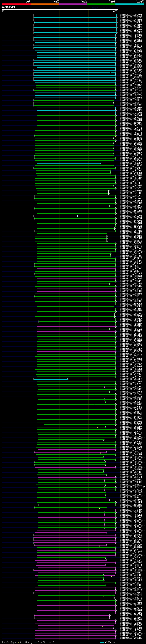Viewport: 146px width, 644px height.
Task: Click hit UniRef100_Q1M159
Action: [131, 618]
